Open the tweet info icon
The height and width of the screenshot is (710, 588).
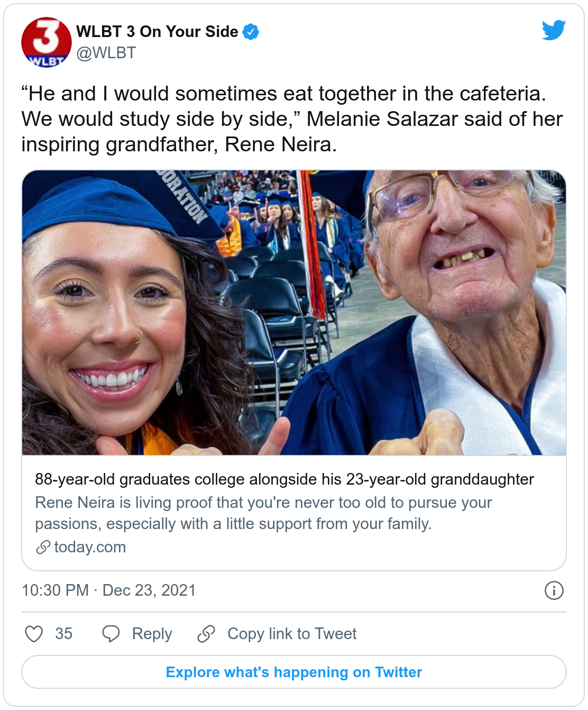coord(554,590)
